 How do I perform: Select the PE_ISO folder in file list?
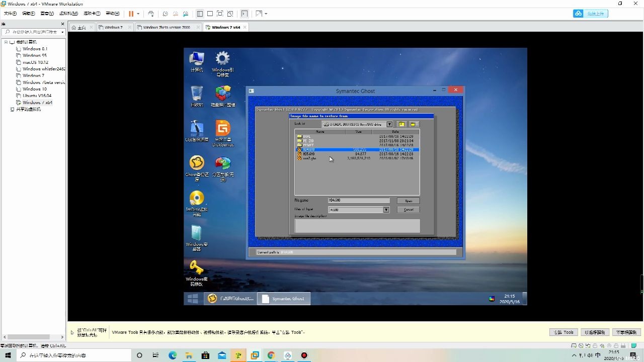click(x=357, y=141)
